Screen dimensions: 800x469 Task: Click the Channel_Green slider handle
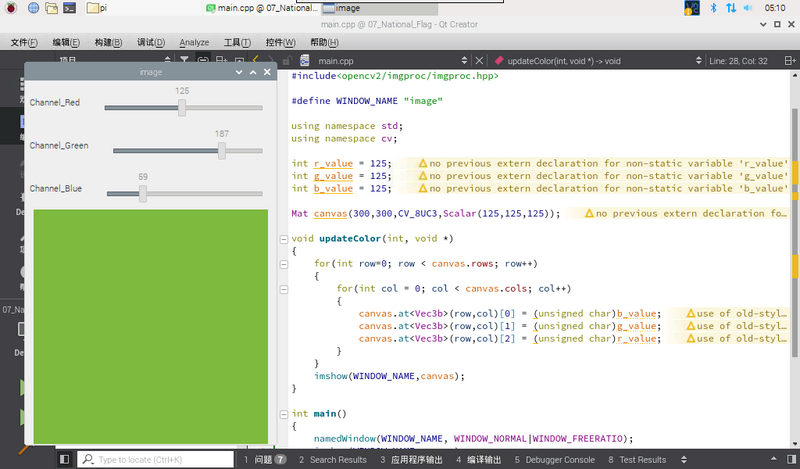tap(221, 151)
